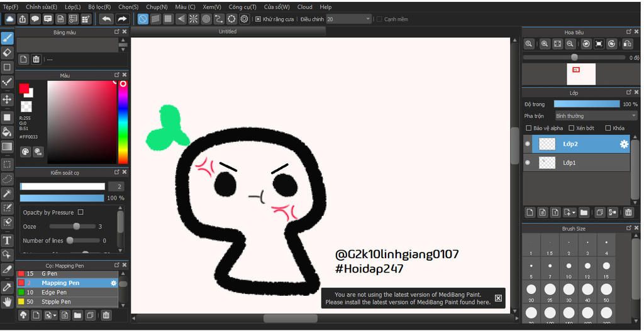644x331 pixels.
Task: Pick brush size 50 preset
Action: tap(606, 293)
